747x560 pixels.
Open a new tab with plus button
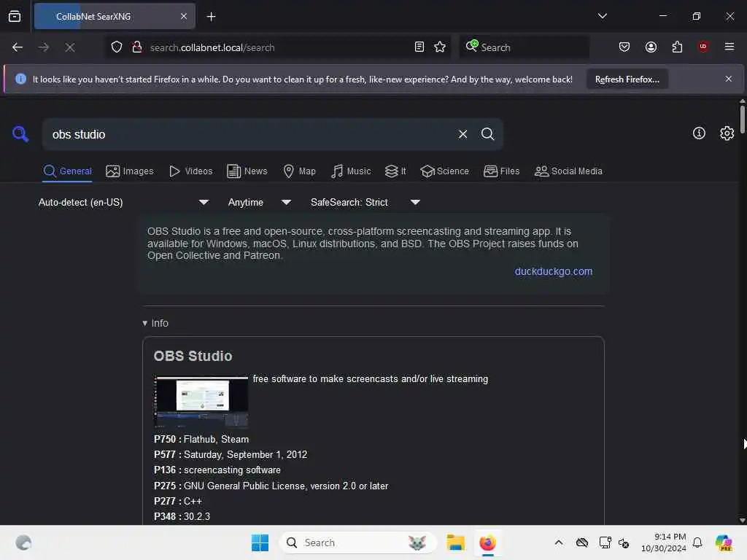(x=211, y=17)
